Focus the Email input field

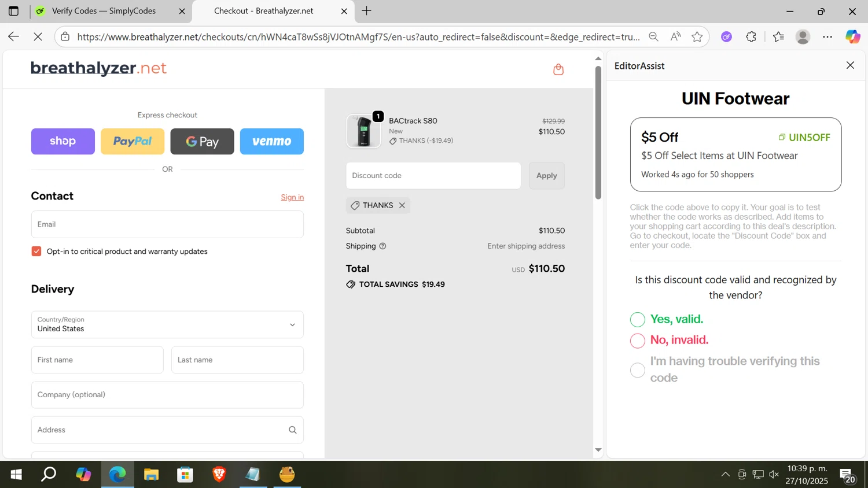(167, 224)
